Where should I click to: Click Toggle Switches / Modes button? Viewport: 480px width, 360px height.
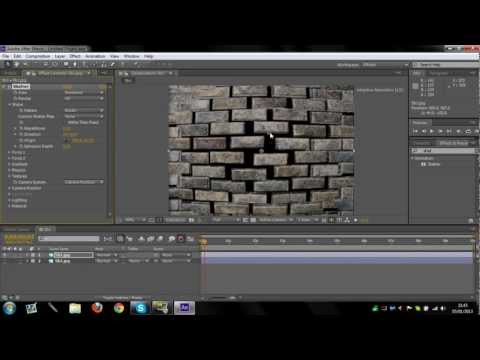tap(123, 298)
